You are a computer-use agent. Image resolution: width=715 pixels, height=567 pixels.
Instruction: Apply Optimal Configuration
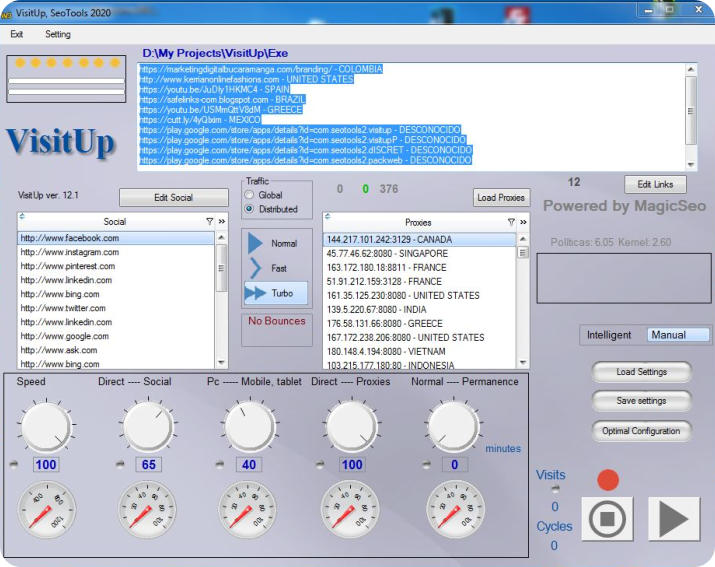coord(642,431)
